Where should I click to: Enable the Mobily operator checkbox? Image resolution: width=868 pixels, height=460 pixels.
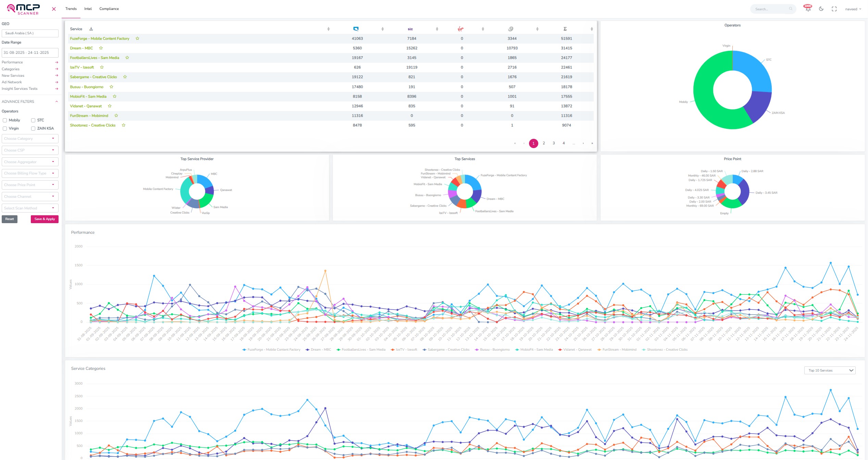[5, 120]
